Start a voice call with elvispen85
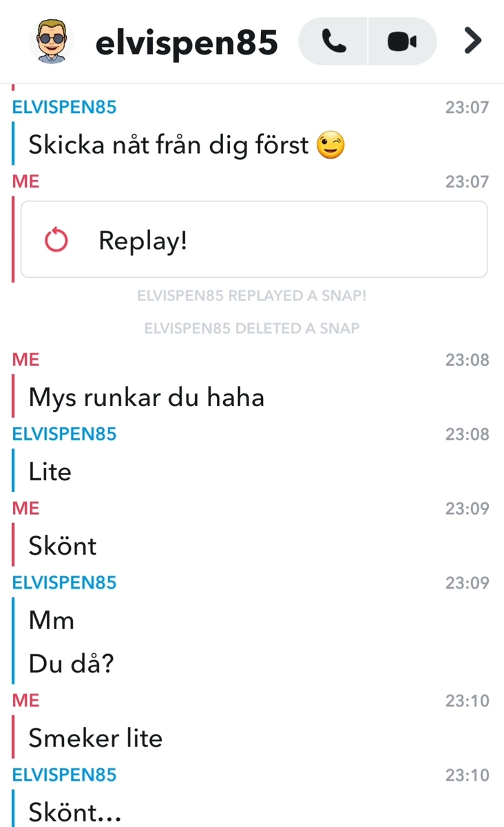This screenshot has width=504, height=827. pyautogui.click(x=334, y=42)
